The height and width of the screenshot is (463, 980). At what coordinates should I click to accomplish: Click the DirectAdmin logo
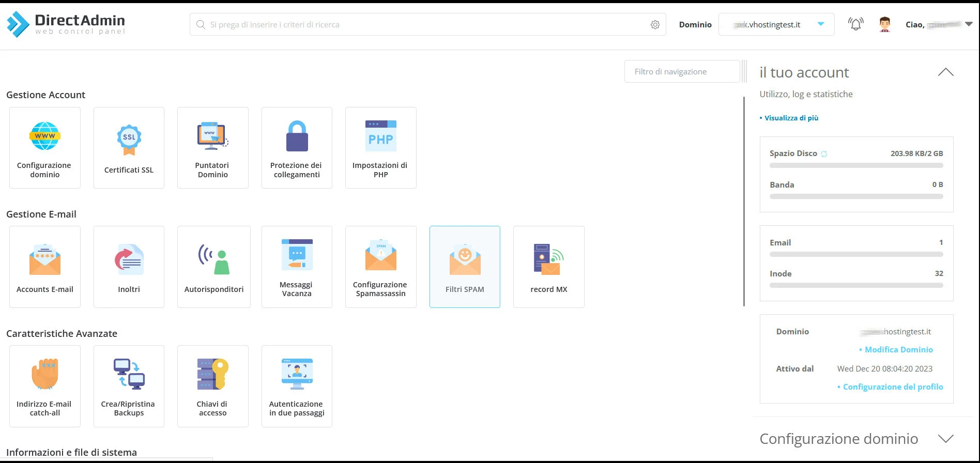(x=66, y=24)
